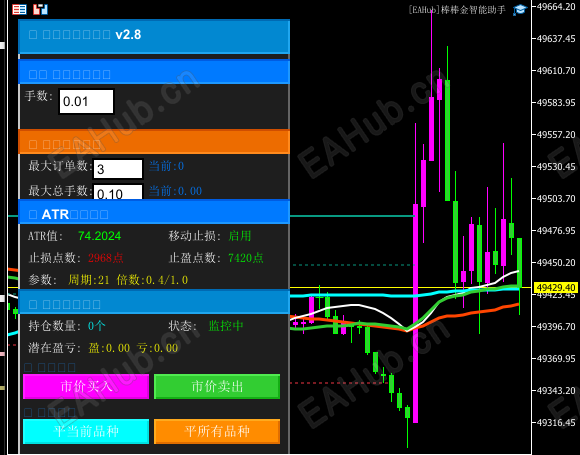Screen dimensions: 580x455
Task: Click the 持仓数量 value 0个
Action: pyautogui.click(x=97, y=326)
